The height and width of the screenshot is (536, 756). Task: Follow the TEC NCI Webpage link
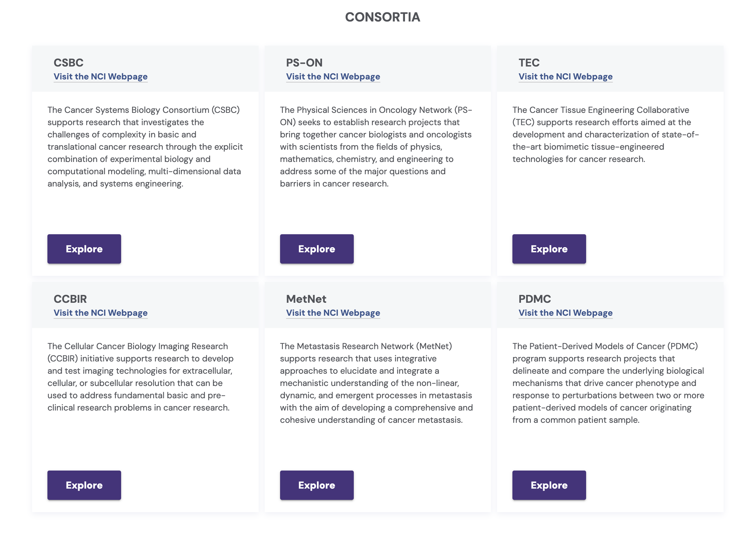point(565,76)
